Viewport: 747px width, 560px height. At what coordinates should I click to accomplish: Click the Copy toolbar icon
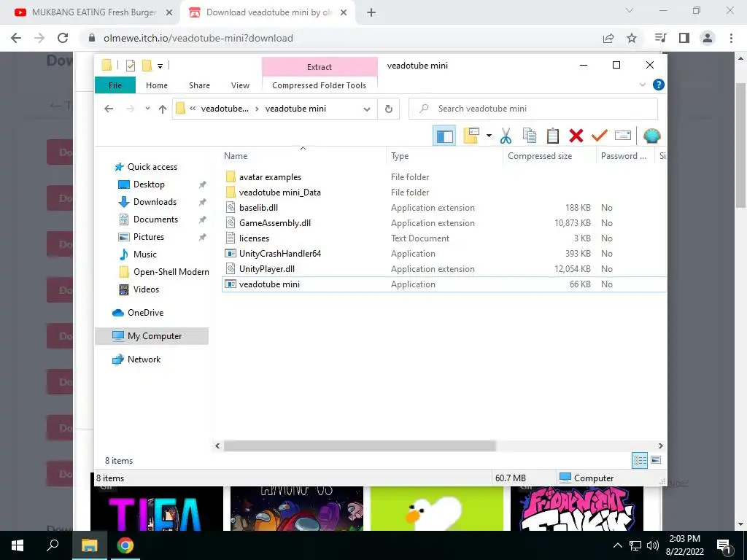[530, 136]
